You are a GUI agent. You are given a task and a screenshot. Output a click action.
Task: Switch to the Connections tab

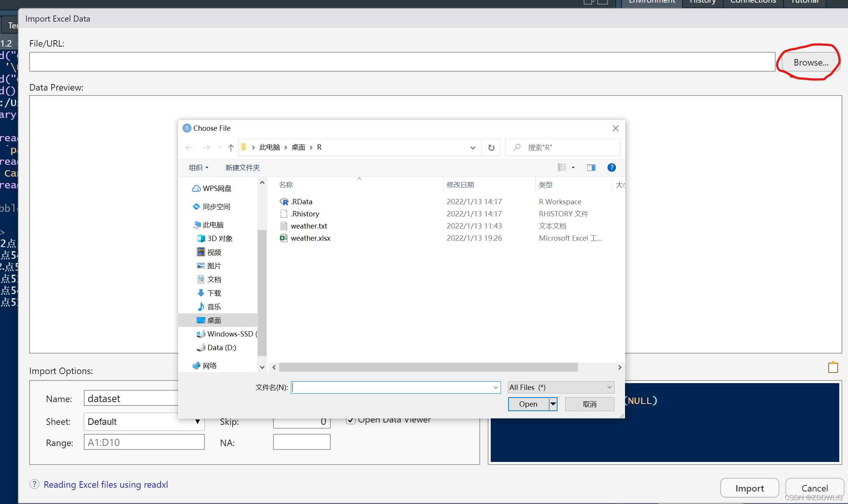(753, 2)
